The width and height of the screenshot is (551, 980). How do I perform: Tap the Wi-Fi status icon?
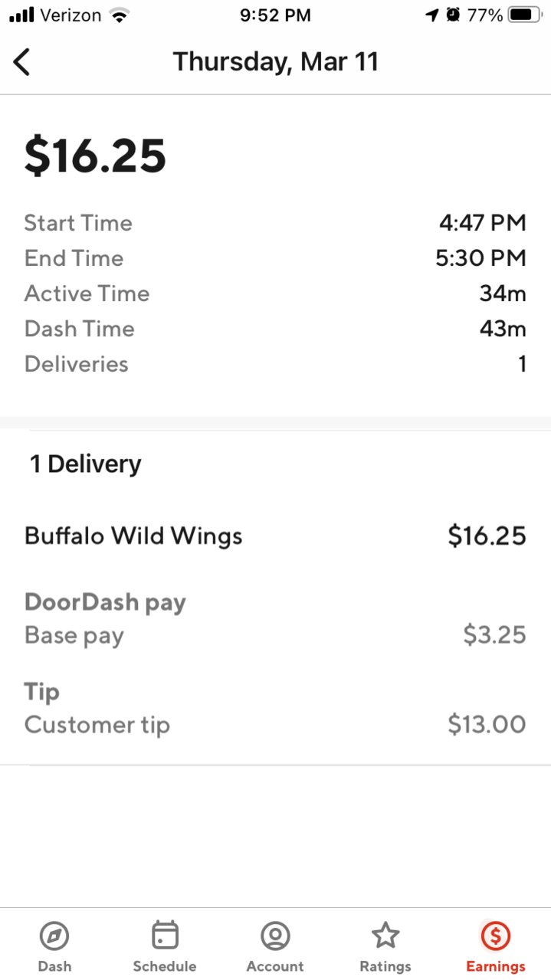coord(119,15)
